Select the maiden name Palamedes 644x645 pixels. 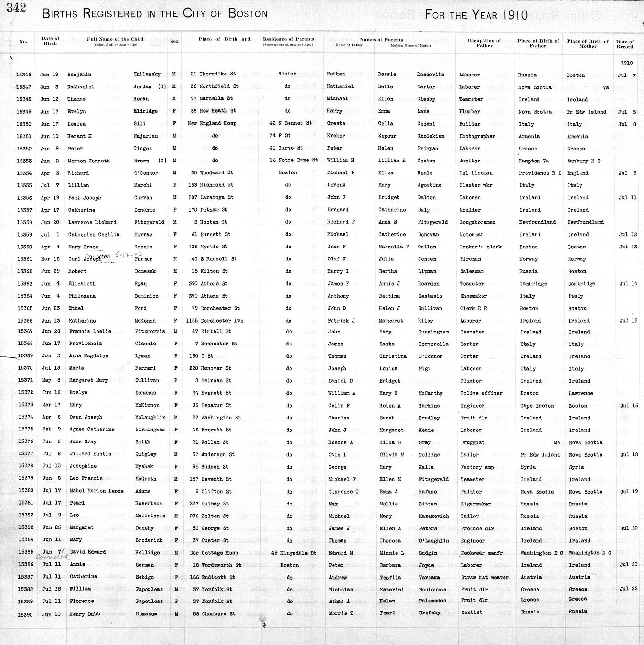433,601
